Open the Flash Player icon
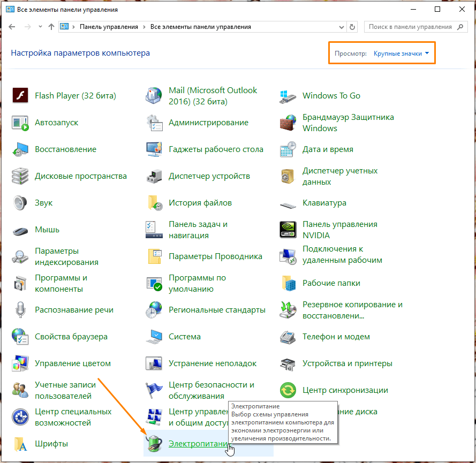The height and width of the screenshot is (463, 476). coord(20,96)
